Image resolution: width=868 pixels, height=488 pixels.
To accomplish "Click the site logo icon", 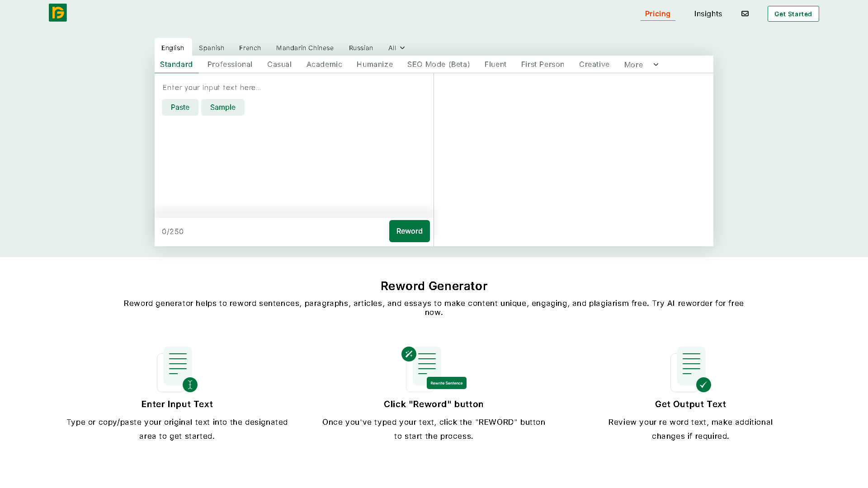I will tap(57, 13).
